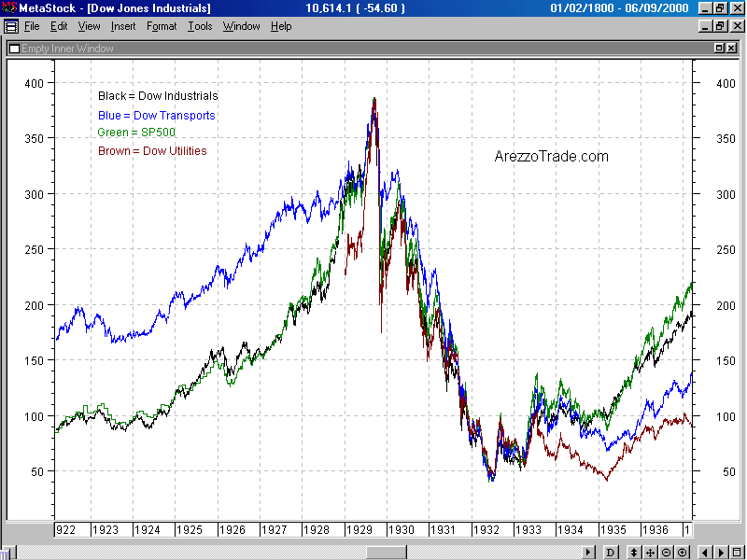Screen dimensions: 747x560
Task: Click the vertical rescale arrows icon
Action: coord(633,553)
